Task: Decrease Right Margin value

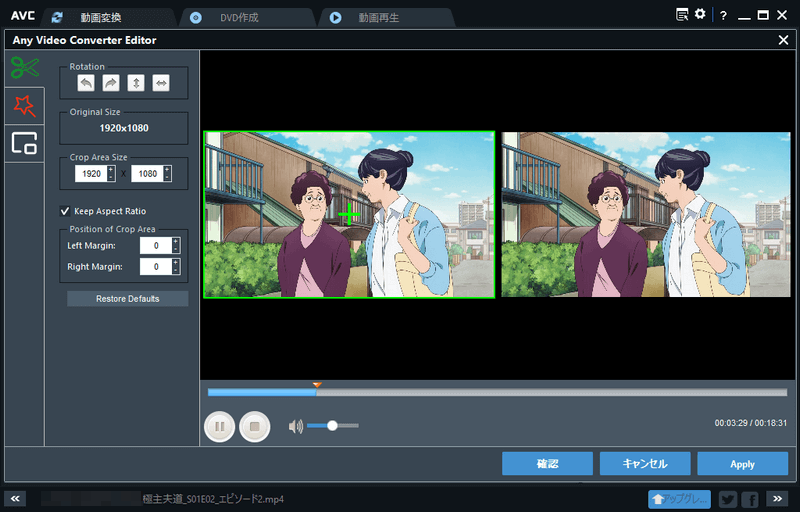Action: pyautogui.click(x=176, y=270)
